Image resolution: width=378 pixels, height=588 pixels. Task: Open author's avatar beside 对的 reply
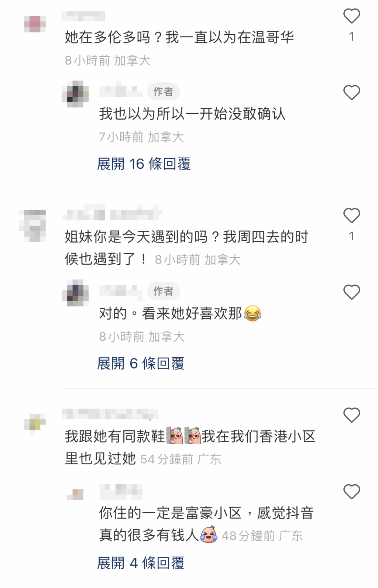pyautogui.click(x=75, y=293)
